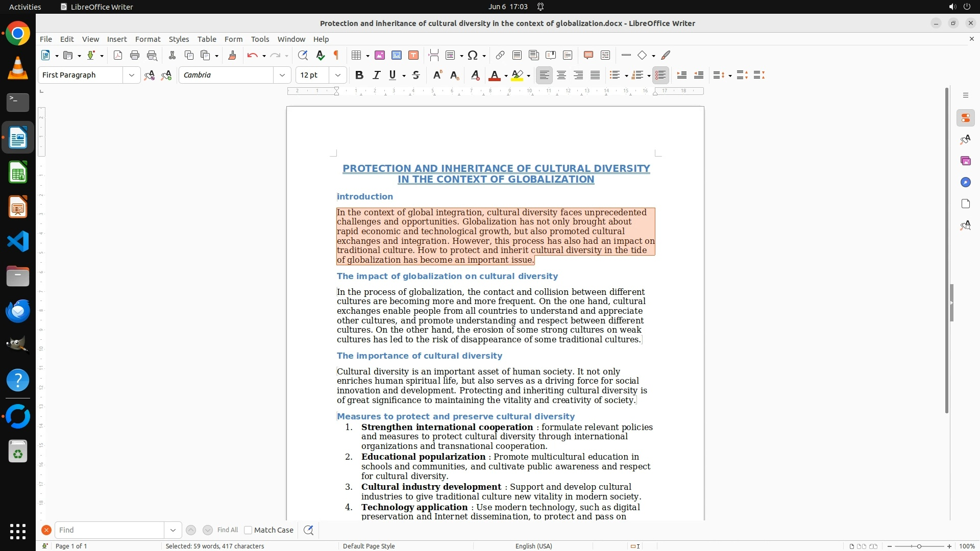Open the font name dropdown list
Screen dimensions: 980x551
[282, 75]
